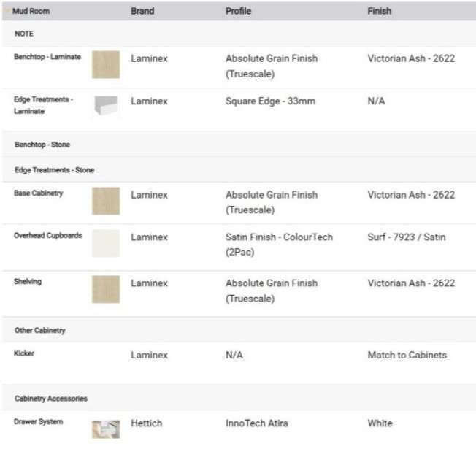Select the Edge Treatments - Stone row
Screen dimensions: 476x476
pos(239,169)
